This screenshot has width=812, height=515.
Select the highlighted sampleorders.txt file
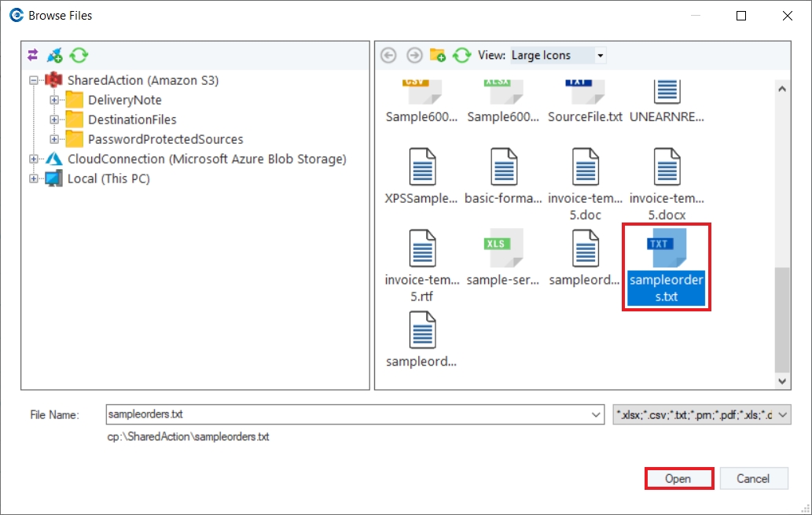click(667, 267)
